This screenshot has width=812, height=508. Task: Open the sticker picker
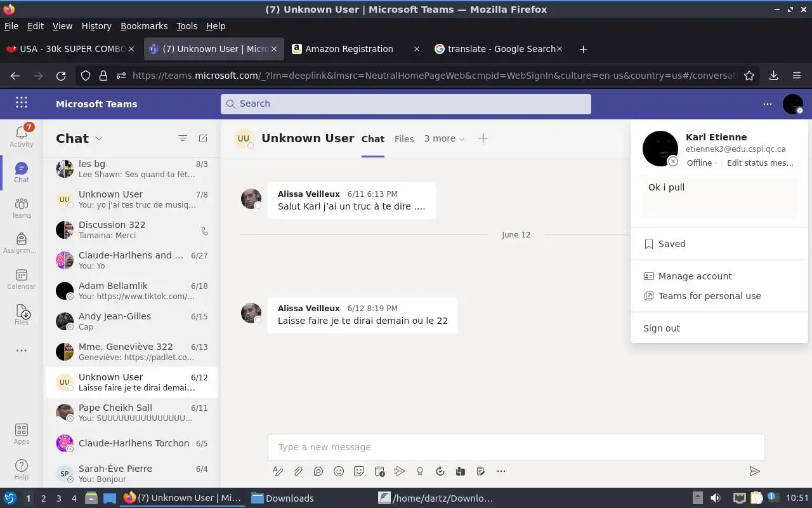(359, 471)
